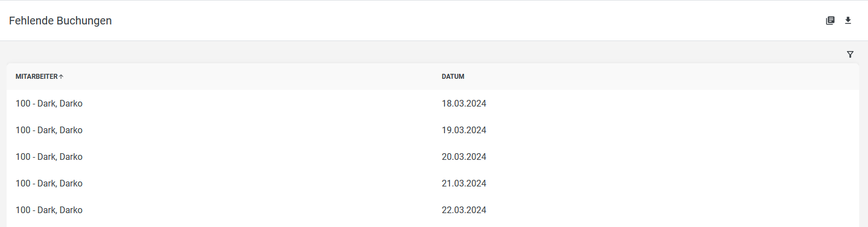868x227 pixels.
Task: Click the library/report pages icon
Action: click(830, 21)
